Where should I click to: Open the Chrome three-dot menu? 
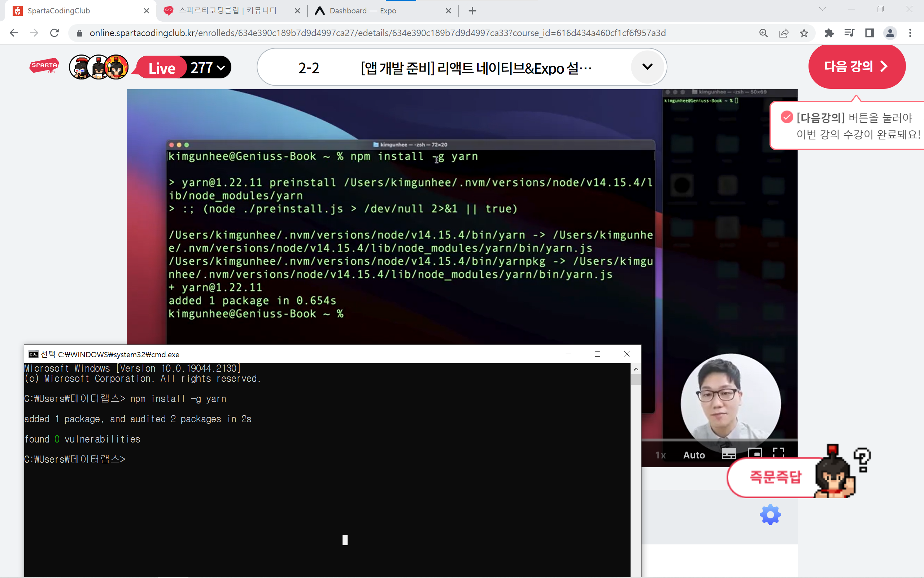[x=910, y=33]
